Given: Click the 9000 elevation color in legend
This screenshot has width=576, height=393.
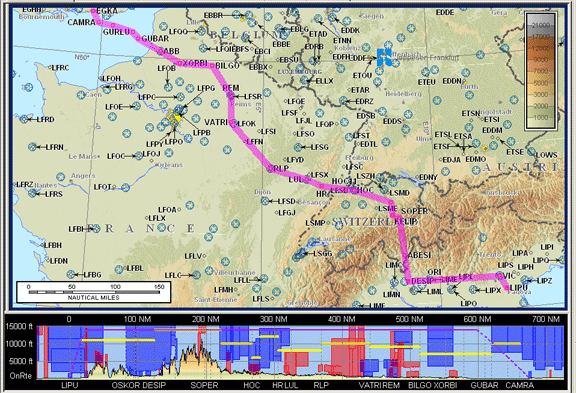Looking at the screenshot, I should [x=540, y=60].
